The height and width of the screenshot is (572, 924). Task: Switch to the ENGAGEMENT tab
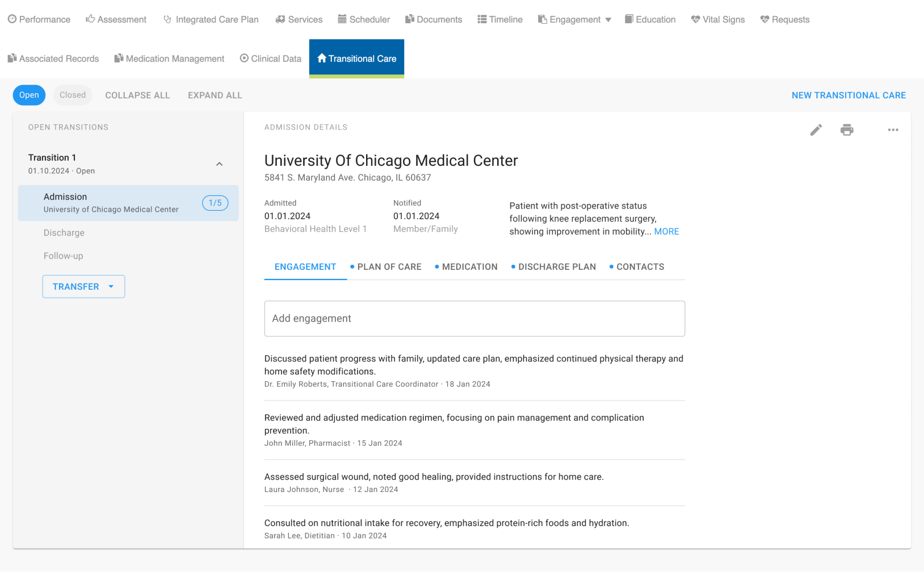coord(305,267)
